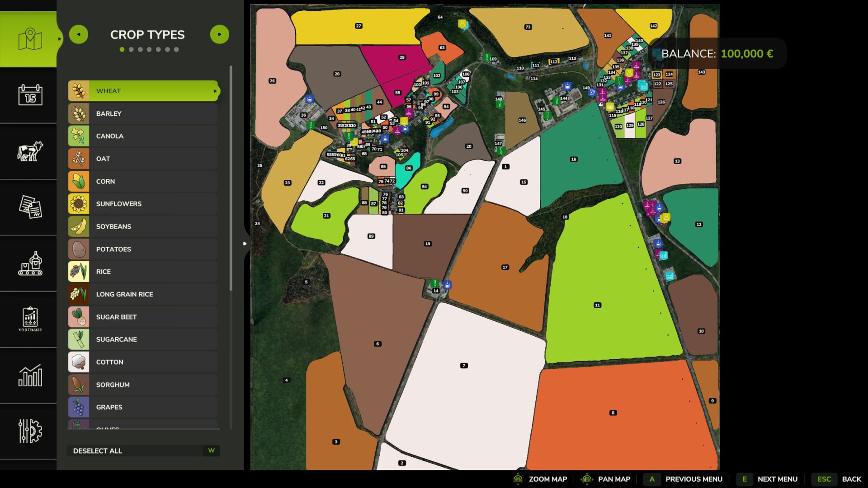Open the production chains factory icon
This screenshot has height=488, width=868.
(30, 263)
